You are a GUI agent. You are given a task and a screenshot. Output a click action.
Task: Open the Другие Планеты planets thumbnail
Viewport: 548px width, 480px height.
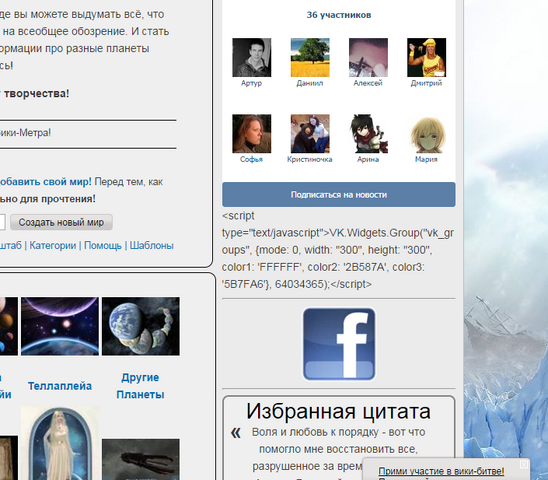click(141, 326)
